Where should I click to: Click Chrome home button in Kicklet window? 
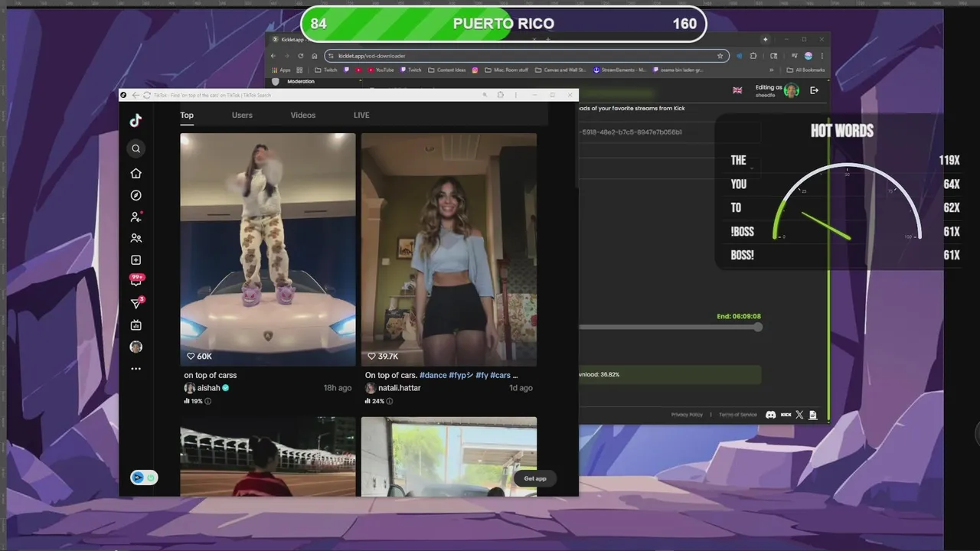click(314, 56)
